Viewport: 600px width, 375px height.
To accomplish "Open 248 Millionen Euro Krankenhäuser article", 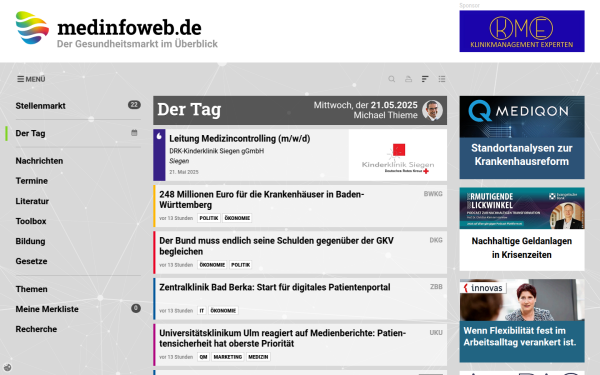I will (261, 199).
